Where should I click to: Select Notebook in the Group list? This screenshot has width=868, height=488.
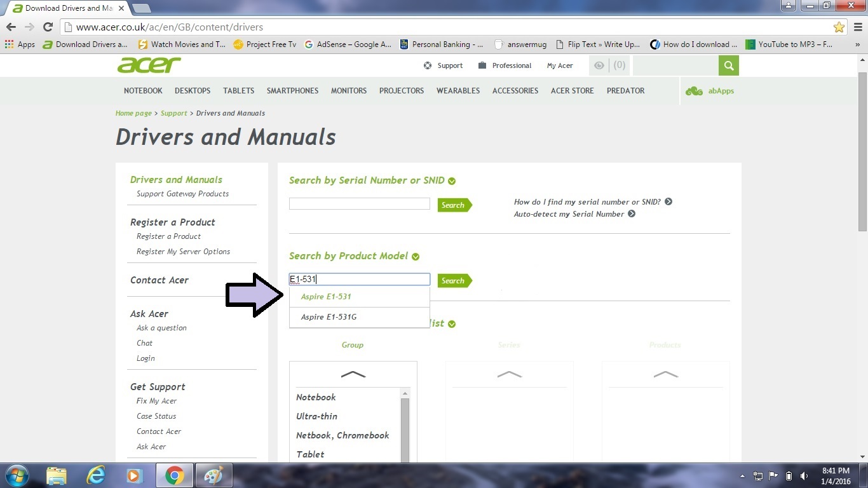pos(316,397)
